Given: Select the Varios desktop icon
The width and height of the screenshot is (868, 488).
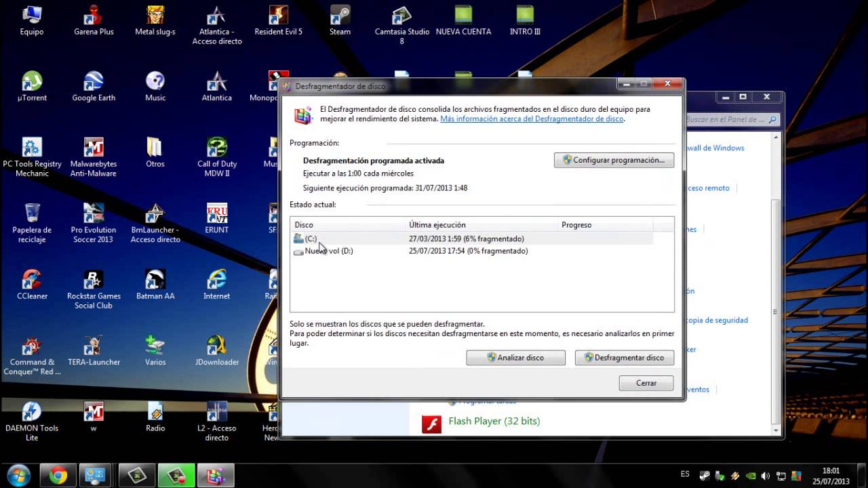Looking at the screenshot, I should tap(155, 350).
